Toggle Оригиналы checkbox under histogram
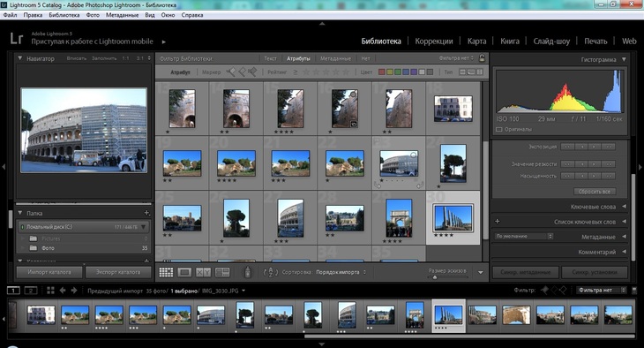This screenshot has width=644, height=348. point(499,129)
